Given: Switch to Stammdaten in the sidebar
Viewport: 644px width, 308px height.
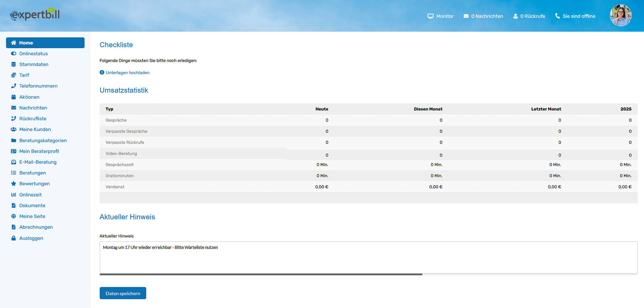Looking at the screenshot, I should [x=34, y=64].
